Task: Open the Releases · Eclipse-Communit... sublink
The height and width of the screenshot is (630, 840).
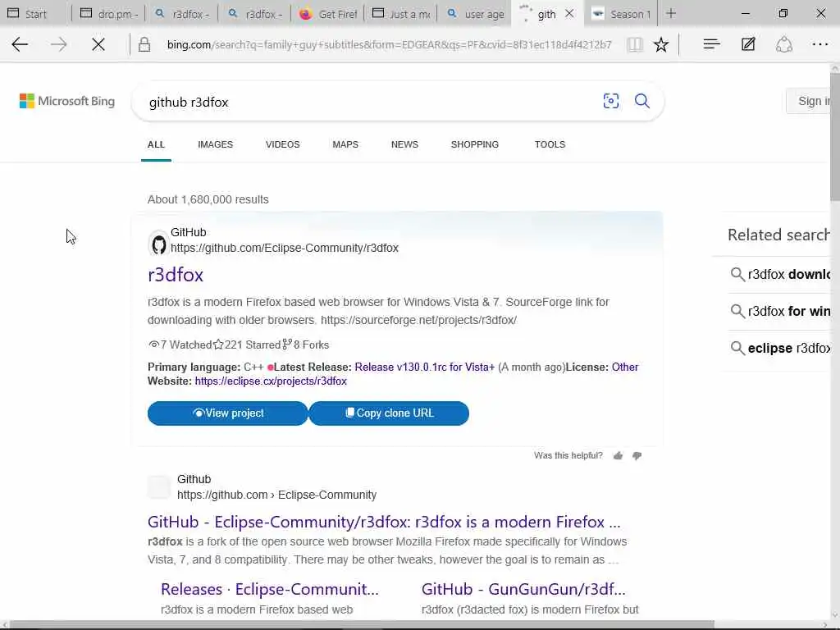Action: [269, 589]
